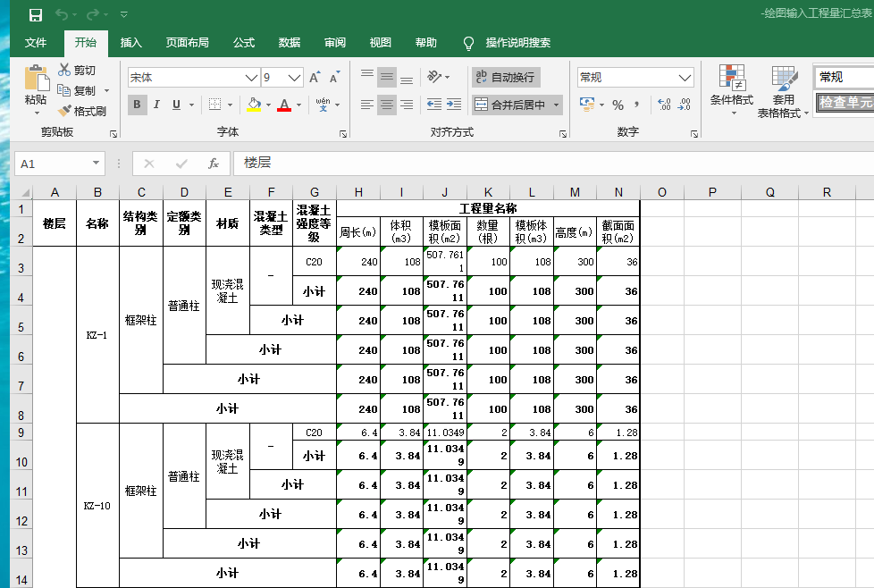Image resolution: width=874 pixels, height=588 pixels.
Task: Switch to the 数据 ribbon tab
Action: [x=290, y=42]
